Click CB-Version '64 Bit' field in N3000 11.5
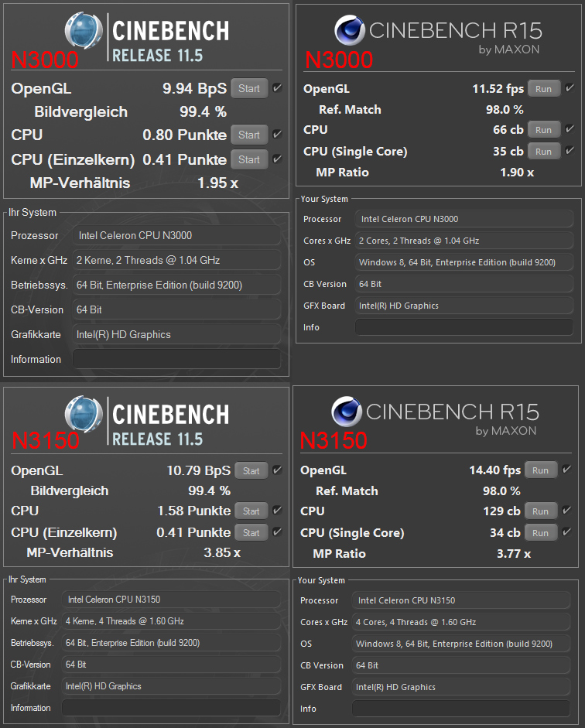The image size is (585, 728). coord(176,309)
